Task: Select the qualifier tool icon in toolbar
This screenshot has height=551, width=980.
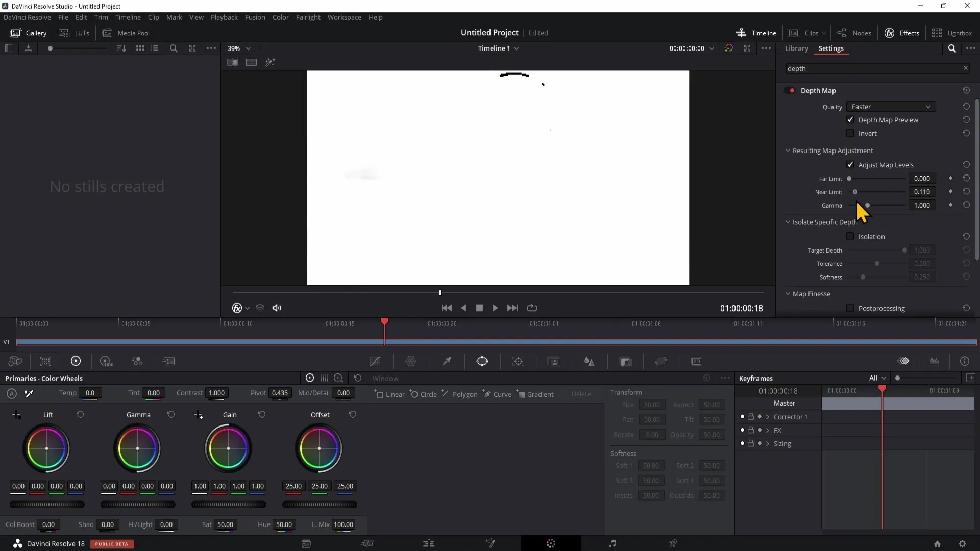Action: tap(446, 361)
